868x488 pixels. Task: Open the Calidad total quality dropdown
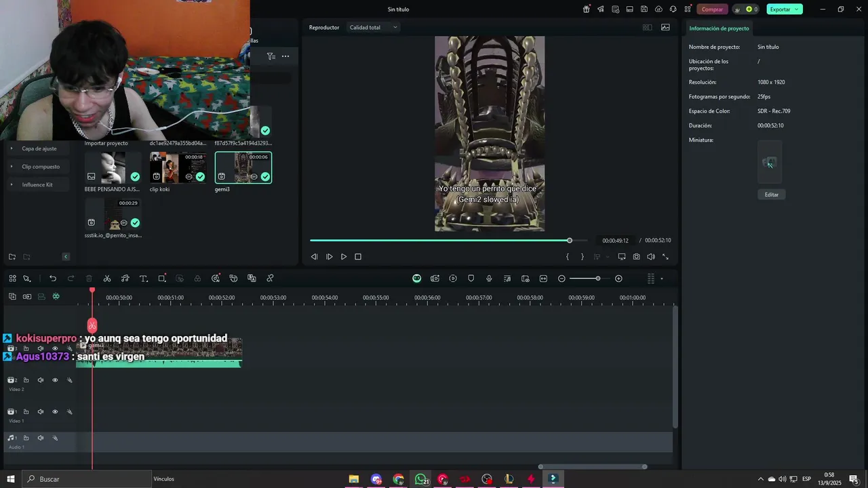[373, 27]
